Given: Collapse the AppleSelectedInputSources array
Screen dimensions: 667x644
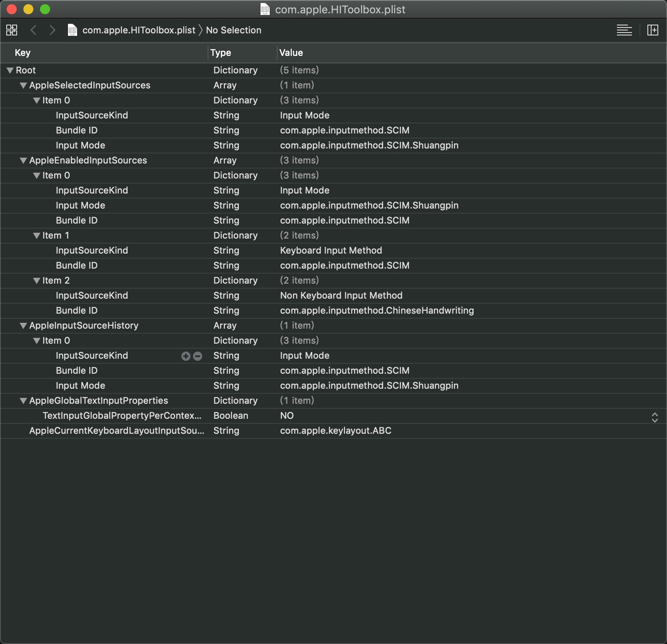Looking at the screenshot, I should click(23, 86).
